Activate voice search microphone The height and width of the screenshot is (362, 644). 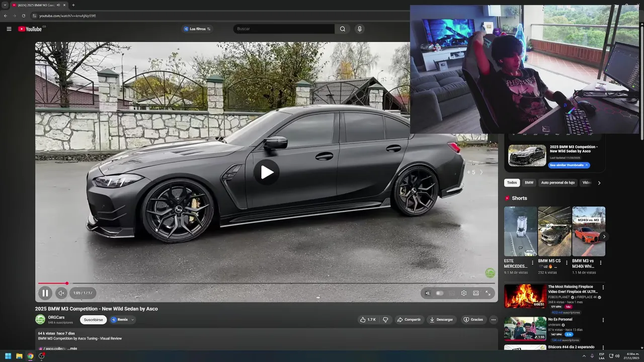point(359,29)
